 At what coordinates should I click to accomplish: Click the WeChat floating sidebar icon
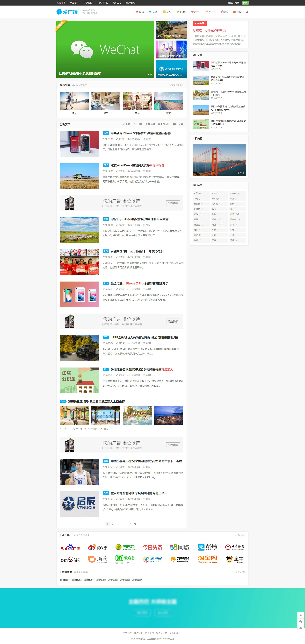301,622
